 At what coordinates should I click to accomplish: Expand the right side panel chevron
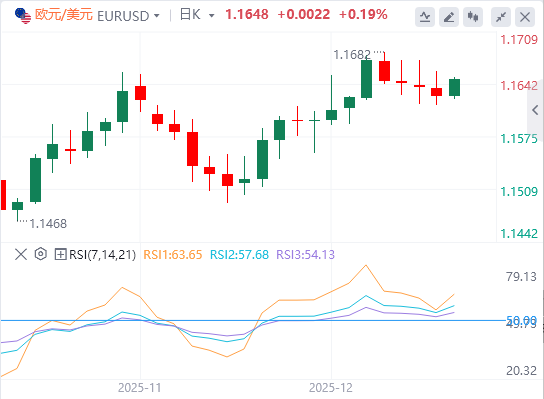point(535,110)
